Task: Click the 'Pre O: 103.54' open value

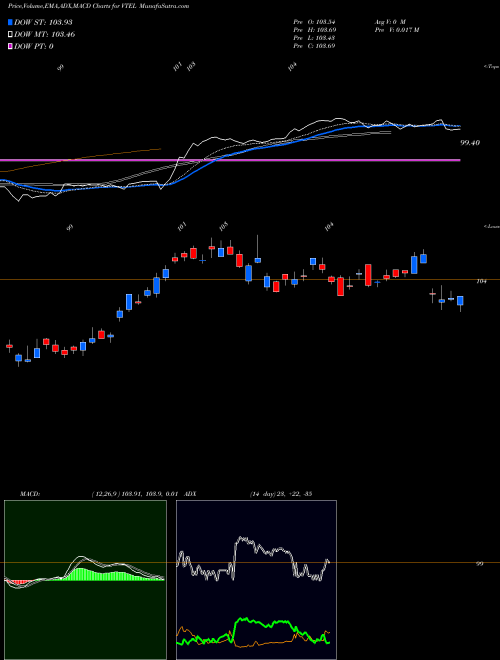Action: coord(314,21)
